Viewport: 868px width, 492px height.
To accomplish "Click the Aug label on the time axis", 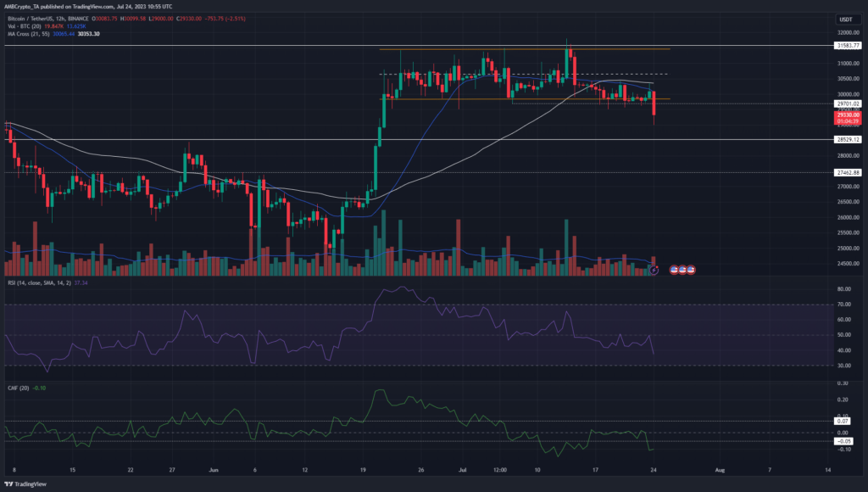I will 719,468.
